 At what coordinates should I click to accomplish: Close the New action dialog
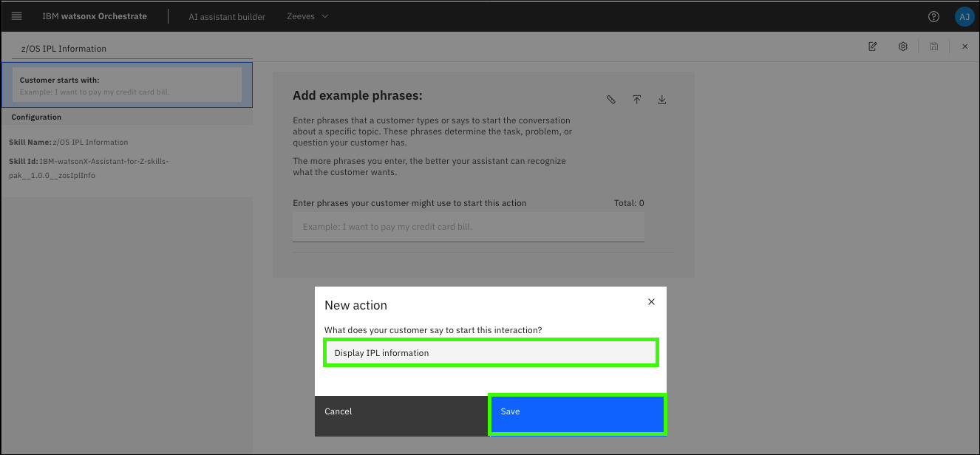click(651, 302)
